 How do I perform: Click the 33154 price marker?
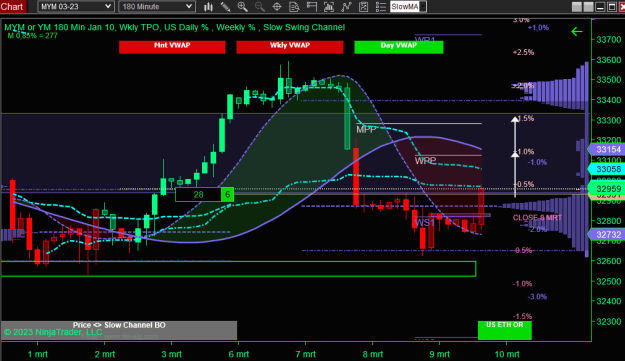click(x=607, y=149)
